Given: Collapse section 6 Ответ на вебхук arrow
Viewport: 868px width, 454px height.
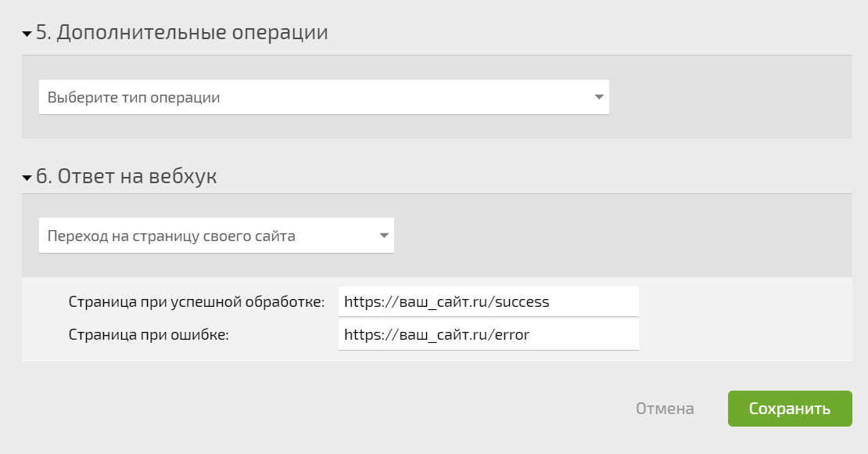Looking at the screenshot, I should tap(27, 178).
